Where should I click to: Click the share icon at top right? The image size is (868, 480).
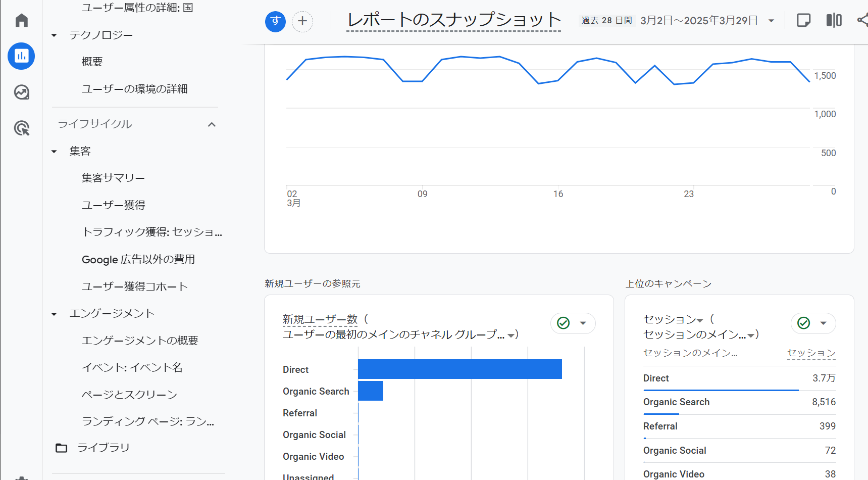point(862,20)
